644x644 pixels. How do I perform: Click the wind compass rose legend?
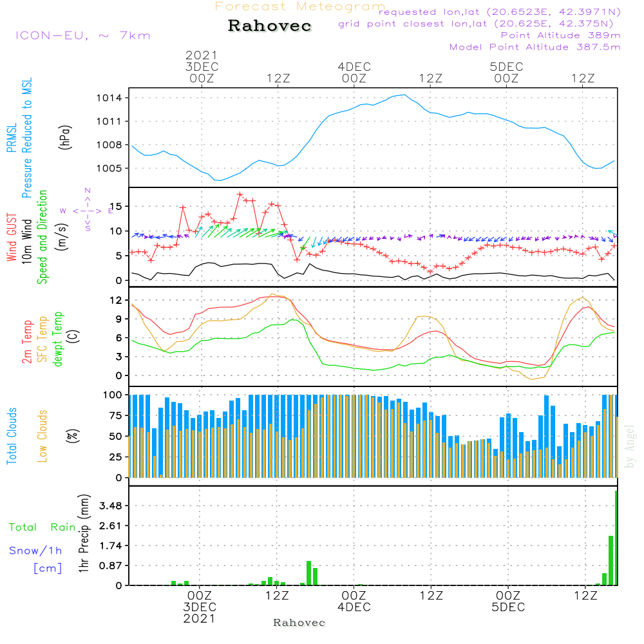[88, 209]
